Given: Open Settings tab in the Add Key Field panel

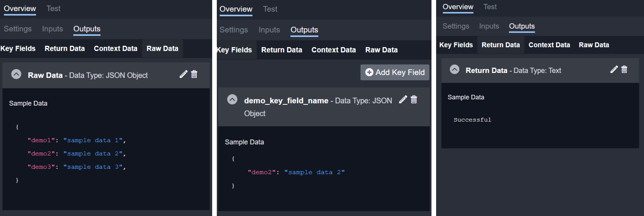Looking at the screenshot, I should coord(234,30).
